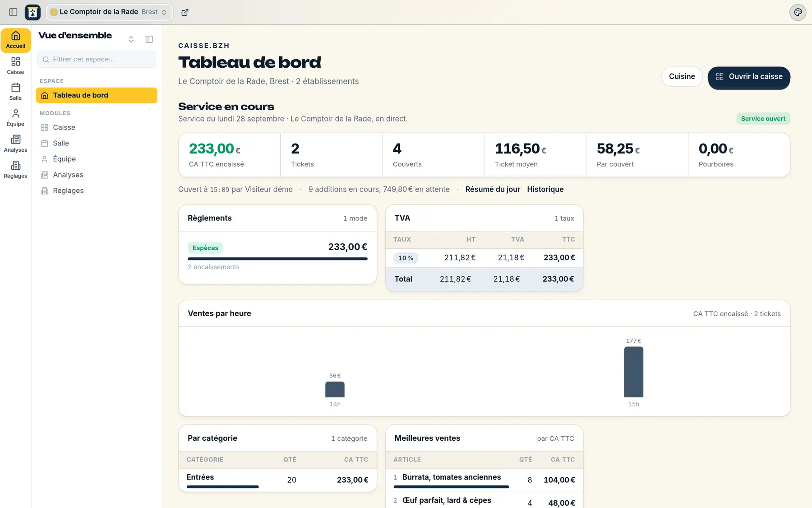This screenshot has height=508, width=812.
Task: Click the 15h sales bar in chart
Action: click(633, 372)
